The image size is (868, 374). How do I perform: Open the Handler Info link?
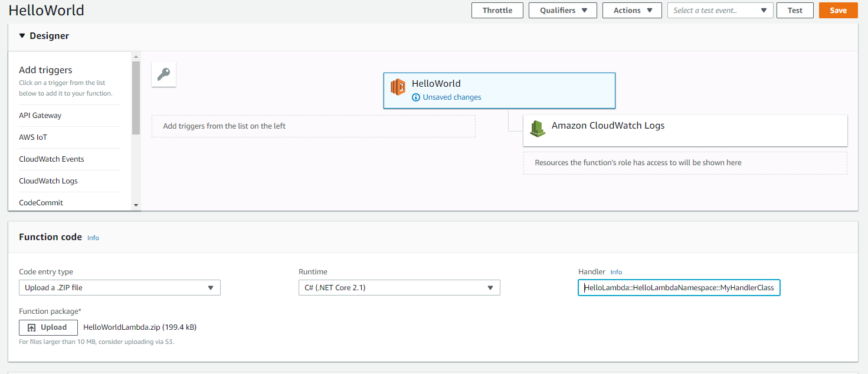pyautogui.click(x=616, y=272)
